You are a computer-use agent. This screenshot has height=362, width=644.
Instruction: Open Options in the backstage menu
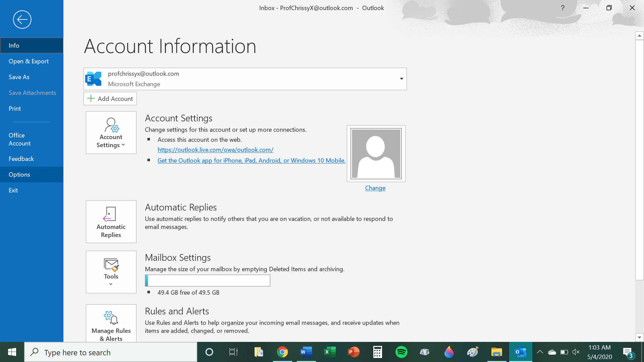(19, 175)
